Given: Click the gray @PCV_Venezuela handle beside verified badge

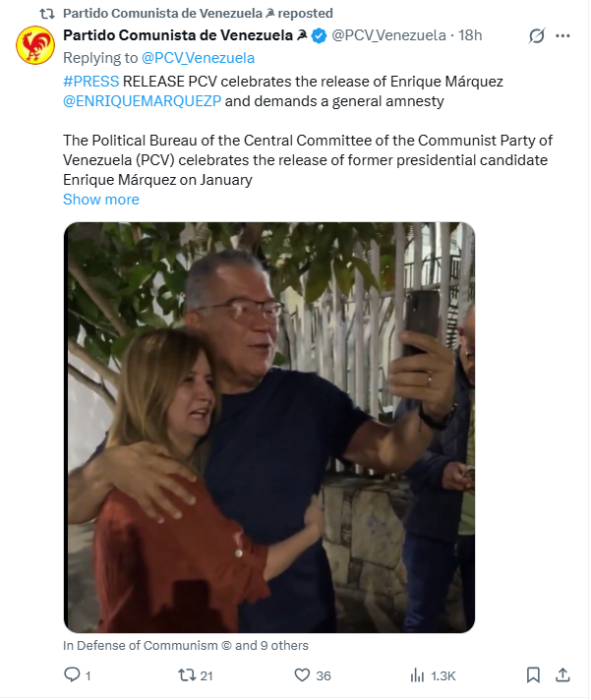Looking at the screenshot, I should tap(389, 36).
